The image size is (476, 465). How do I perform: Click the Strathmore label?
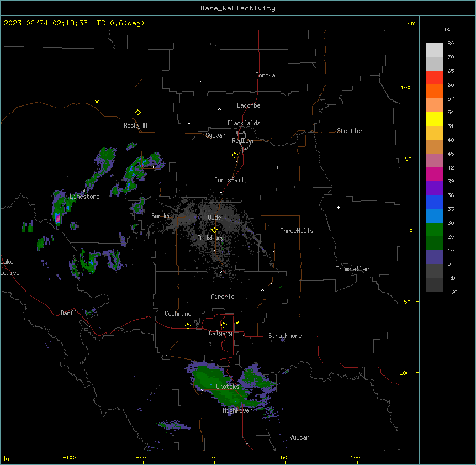click(285, 336)
